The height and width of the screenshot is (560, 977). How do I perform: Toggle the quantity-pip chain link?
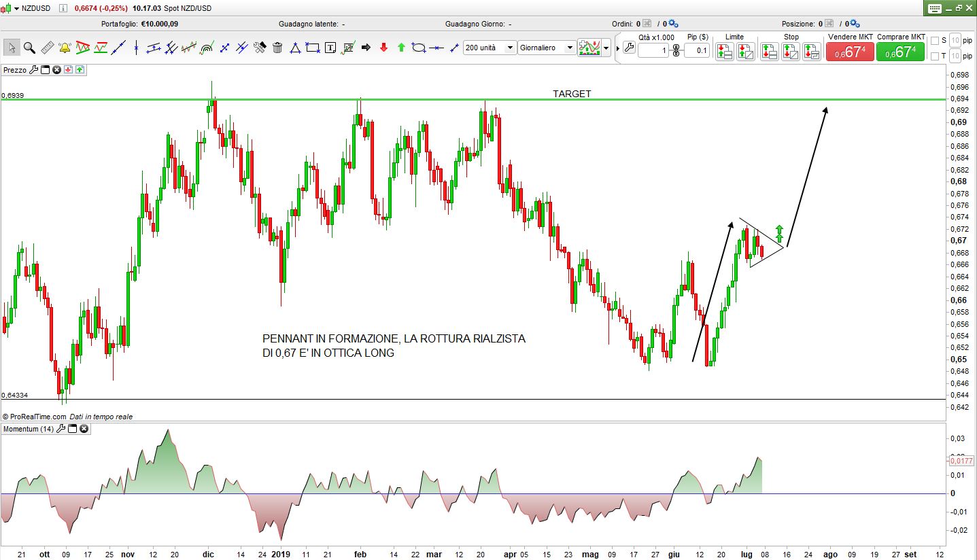(676, 50)
